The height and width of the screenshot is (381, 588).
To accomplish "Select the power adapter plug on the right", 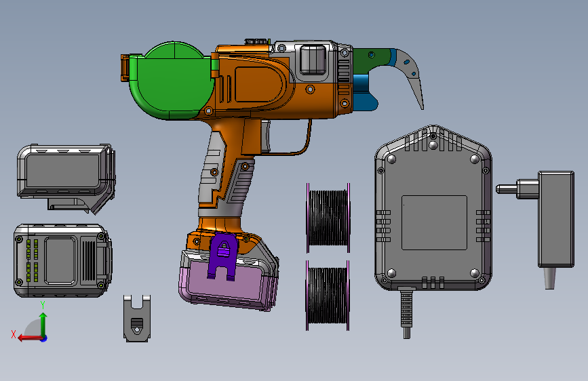I will coord(556,220).
